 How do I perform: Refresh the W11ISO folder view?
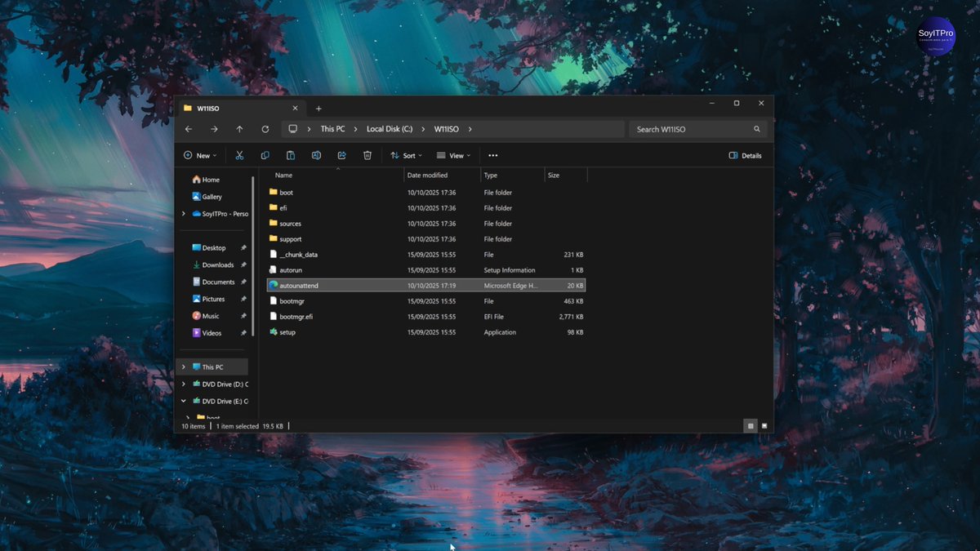[265, 129]
